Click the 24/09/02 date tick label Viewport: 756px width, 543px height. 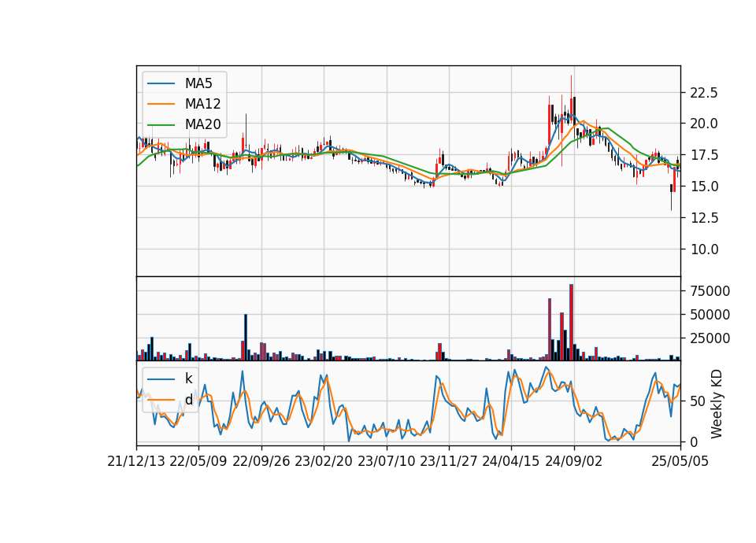click(x=574, y=461)
